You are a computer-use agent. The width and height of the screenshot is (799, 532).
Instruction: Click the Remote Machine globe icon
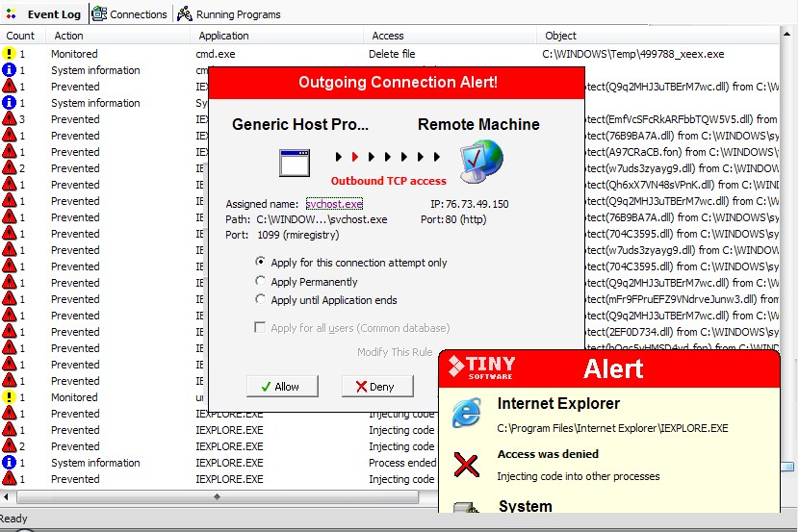coord(481,162)
